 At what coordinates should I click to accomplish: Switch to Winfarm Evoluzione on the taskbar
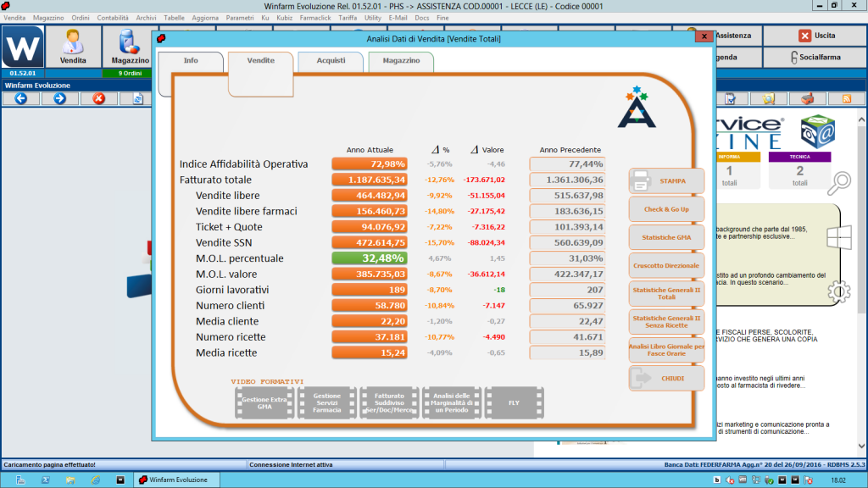[x=176, y=480]
